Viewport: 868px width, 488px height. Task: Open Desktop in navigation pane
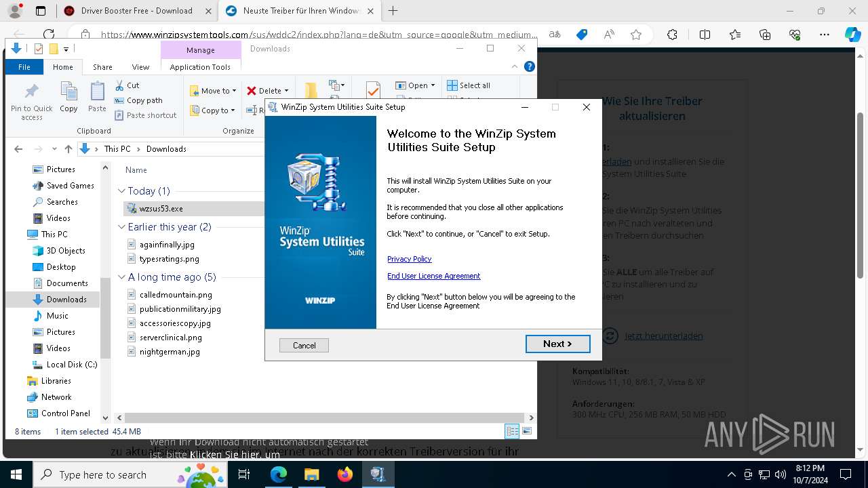click(61, 267)
